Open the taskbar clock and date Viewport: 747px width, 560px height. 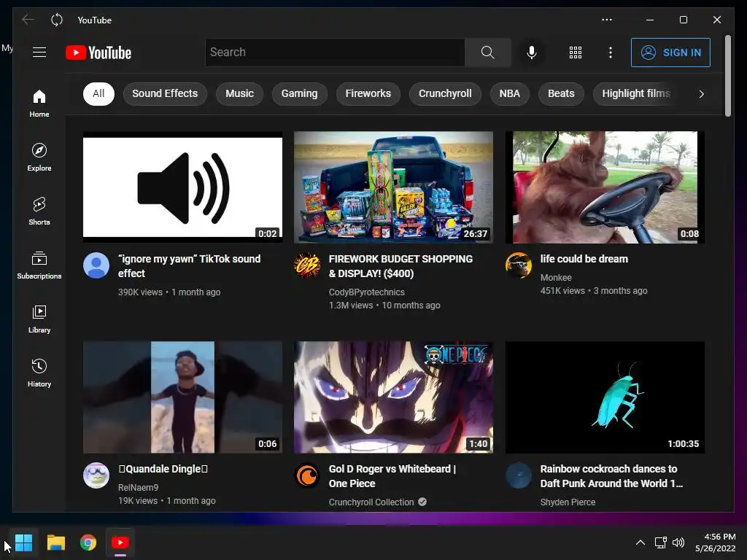[x=715, y=542]
